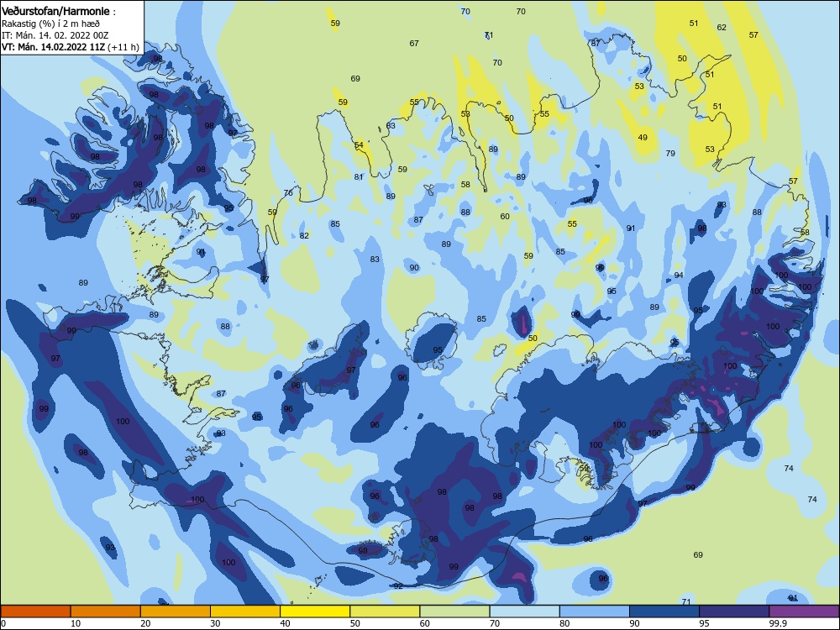Image resolution: width=840 pixels, height=630 pixels.
Task: Click the golden 30–40 legend swatch
Action: (245, 612)
